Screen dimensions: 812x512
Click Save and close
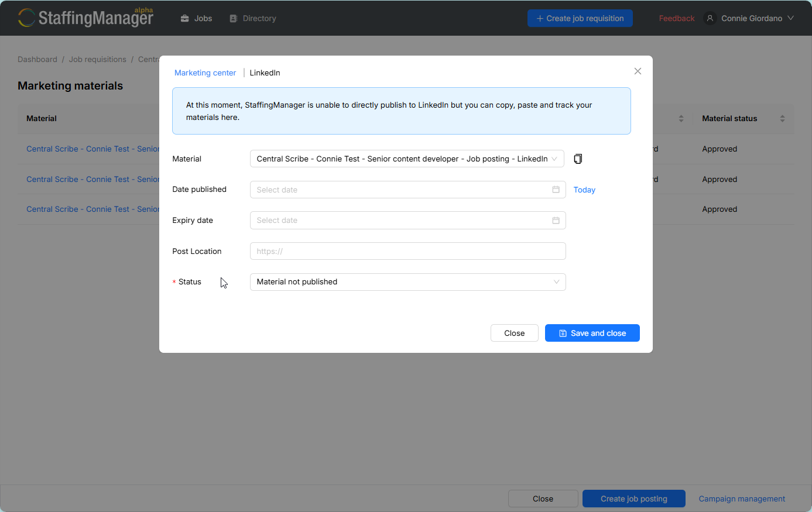click(592, 333)
